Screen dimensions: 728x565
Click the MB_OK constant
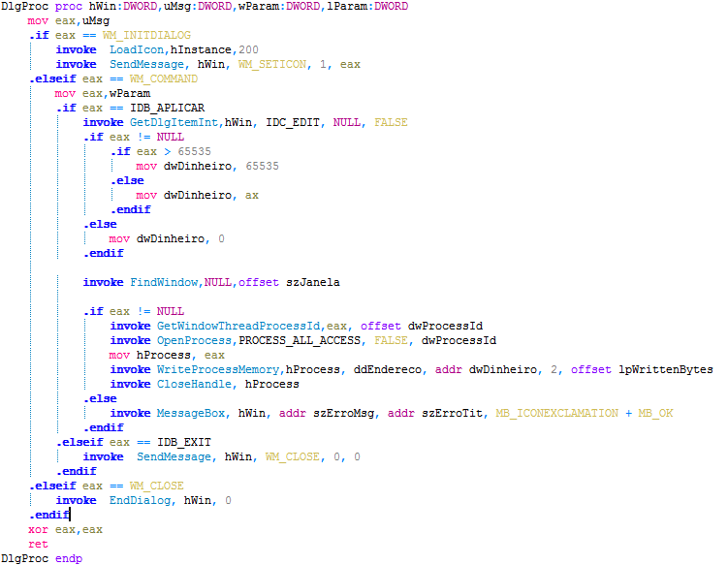[x=655, y=413]
